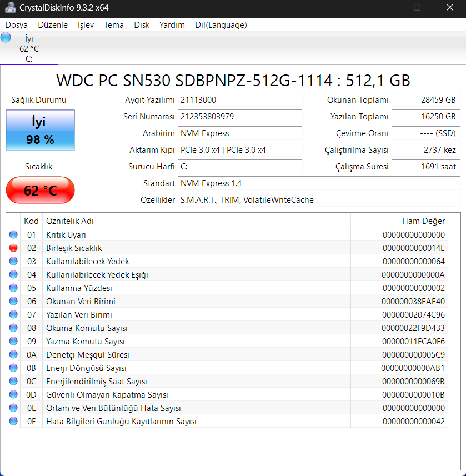Click raw value 00000022F9D433
Screen dimensions: 466x476
413,328
